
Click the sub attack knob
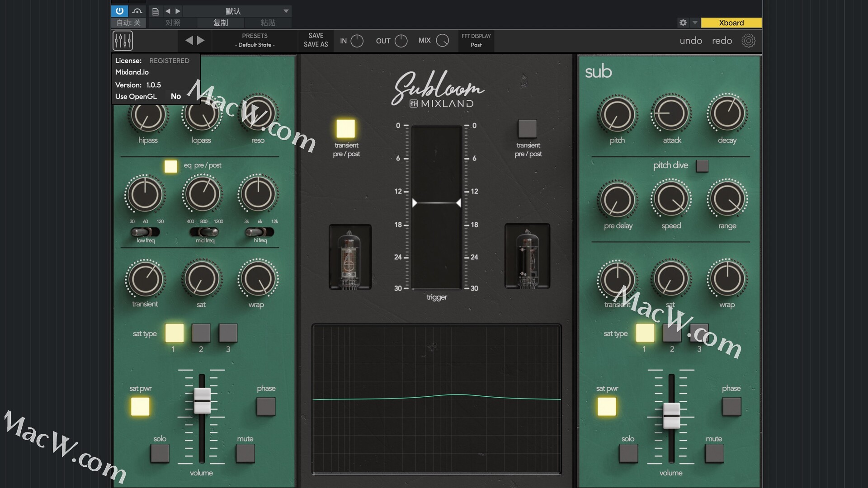(671, 114)
